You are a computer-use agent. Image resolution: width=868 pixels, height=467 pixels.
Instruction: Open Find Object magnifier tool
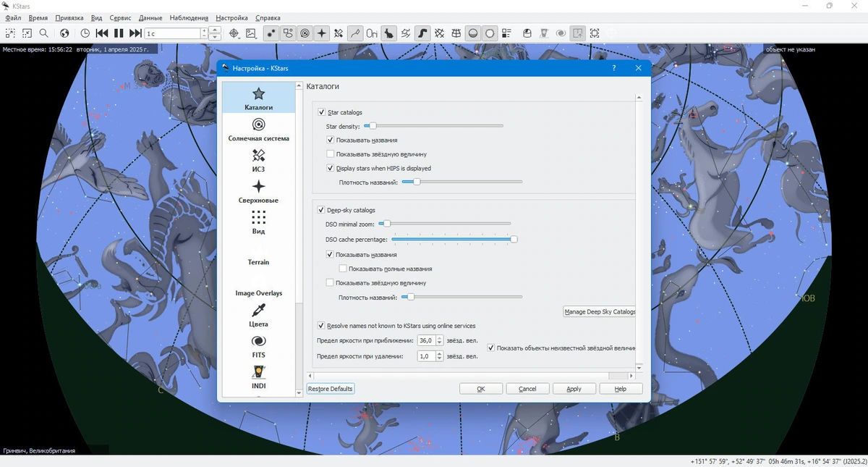tap(44, 33)
